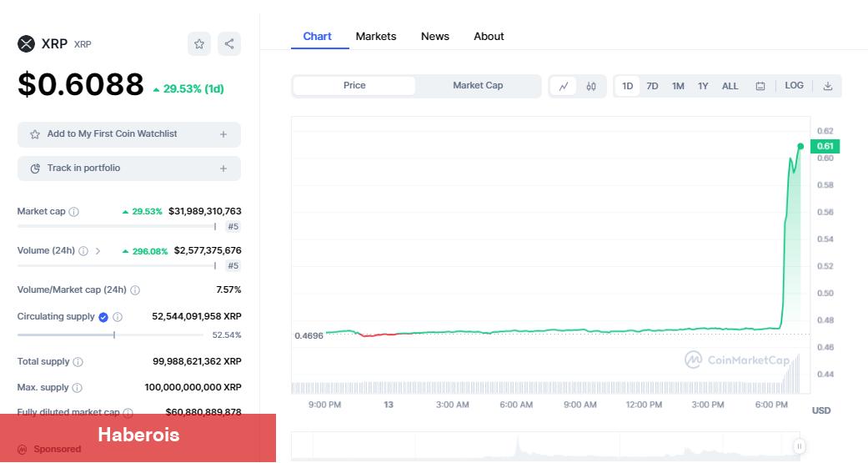The image size is (868, 463).
Task: Set chart range to 7D
Action: point(652,87)
